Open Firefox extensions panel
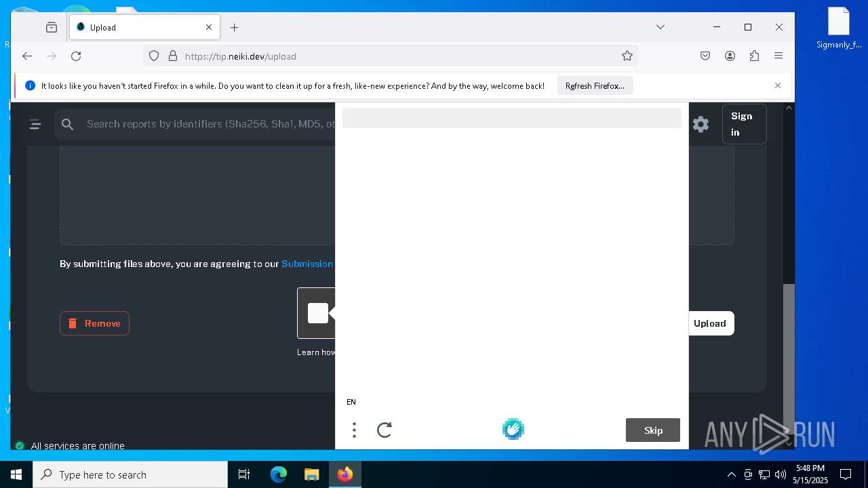The width and height of the screenshot is (868, 488). 754,56
